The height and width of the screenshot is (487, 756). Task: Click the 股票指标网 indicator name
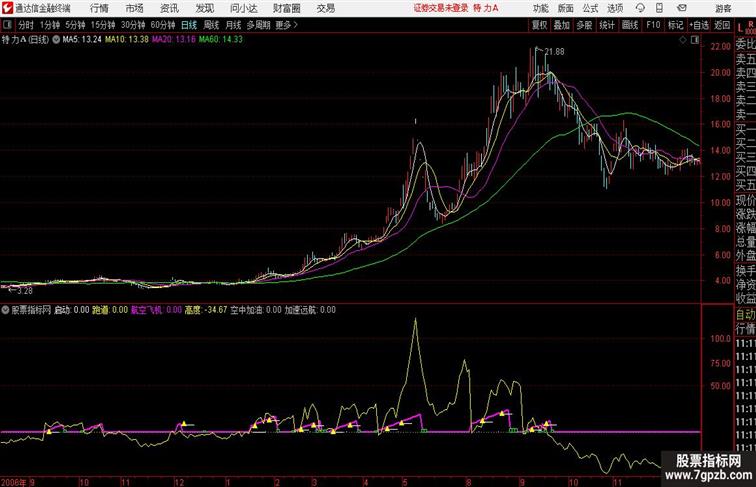pos(31,310)
